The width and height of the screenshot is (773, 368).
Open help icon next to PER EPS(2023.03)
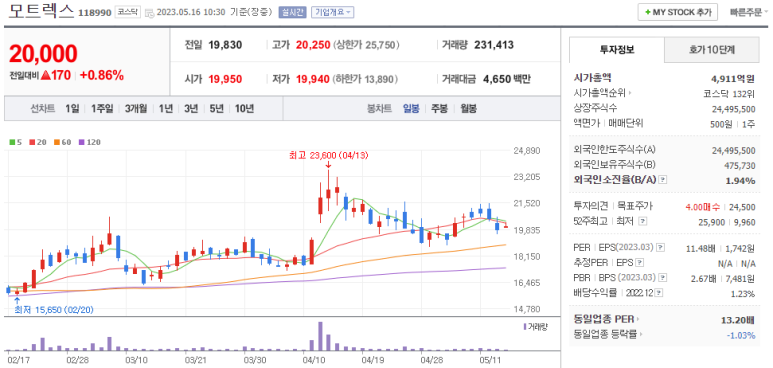pos(661,248)
